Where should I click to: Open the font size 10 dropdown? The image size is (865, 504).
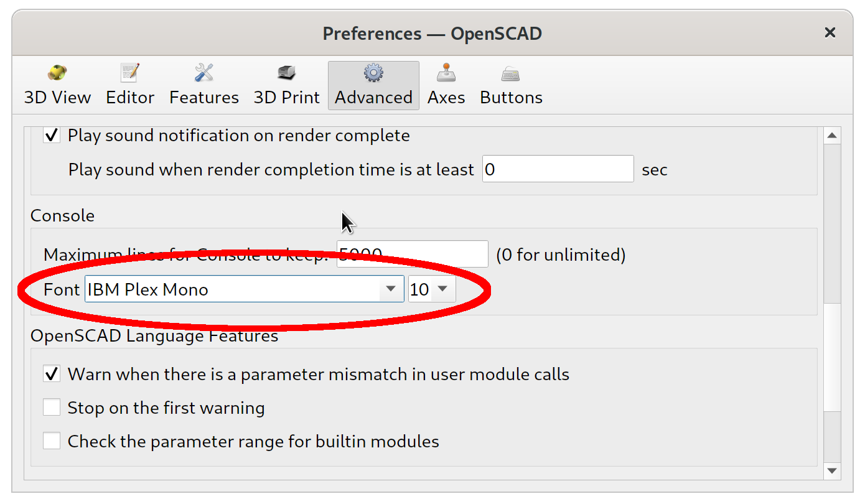click(x=442, y=289)
